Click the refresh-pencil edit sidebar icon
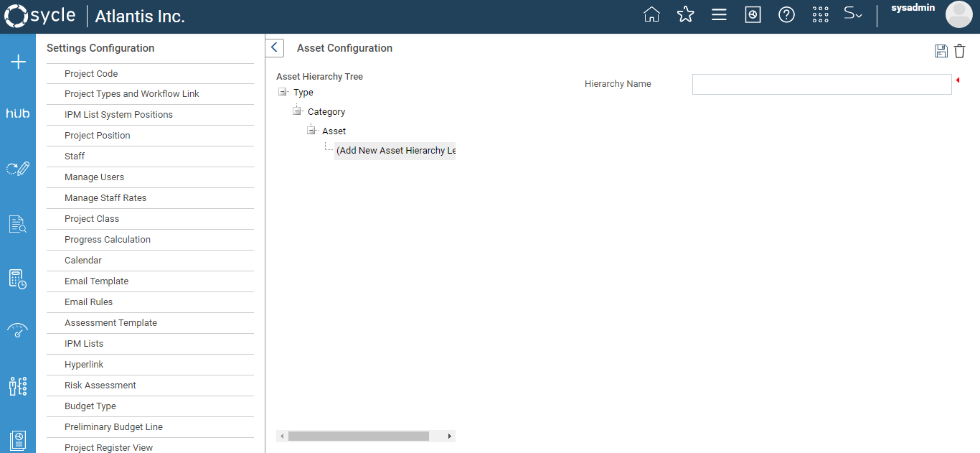 point(18,169)
